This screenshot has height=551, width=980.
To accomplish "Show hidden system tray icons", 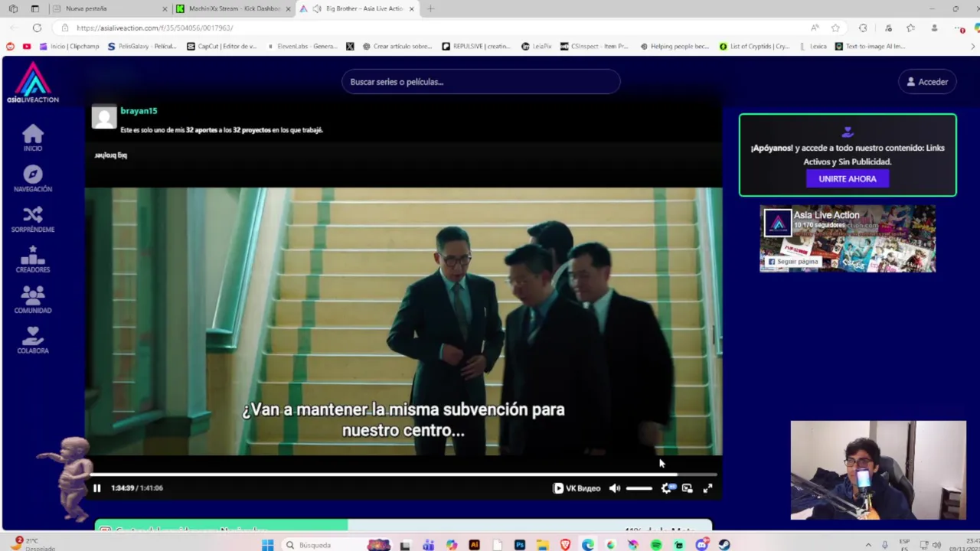I will coord(868,545).
